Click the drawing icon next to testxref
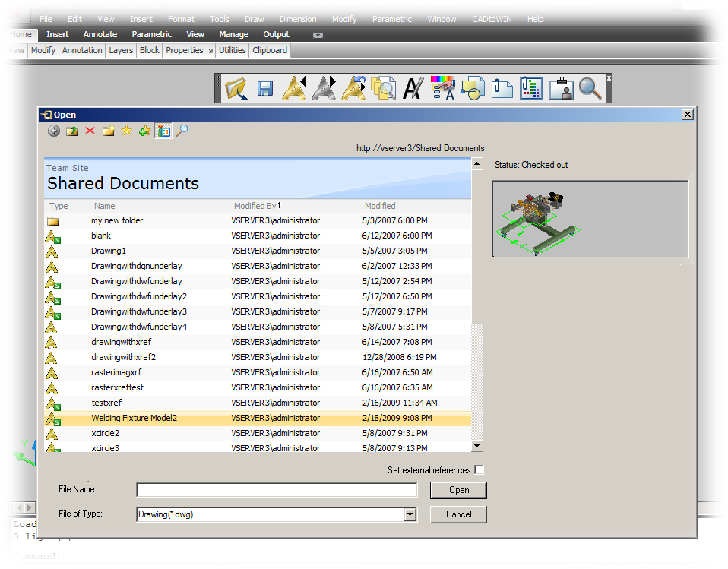Viewport: 728px width, 569px height. pyautogui.click(x=52, y=404)
